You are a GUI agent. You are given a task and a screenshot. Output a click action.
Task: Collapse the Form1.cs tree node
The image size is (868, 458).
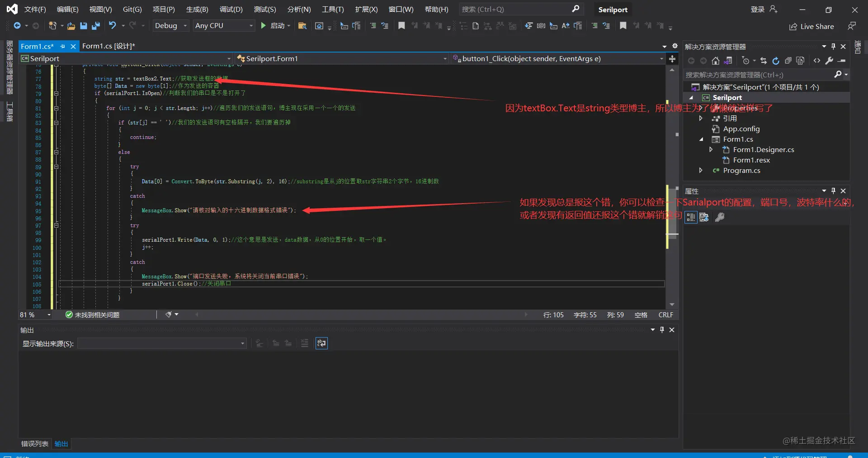tap(701, 139)
